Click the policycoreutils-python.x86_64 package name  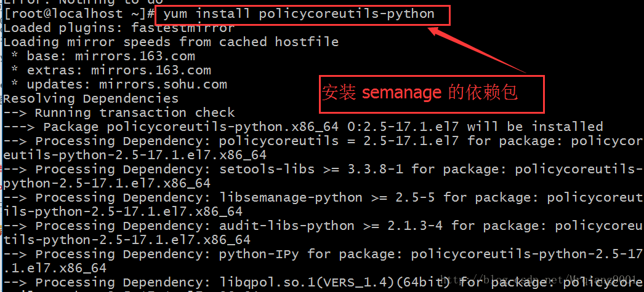(x=222, y=127)
